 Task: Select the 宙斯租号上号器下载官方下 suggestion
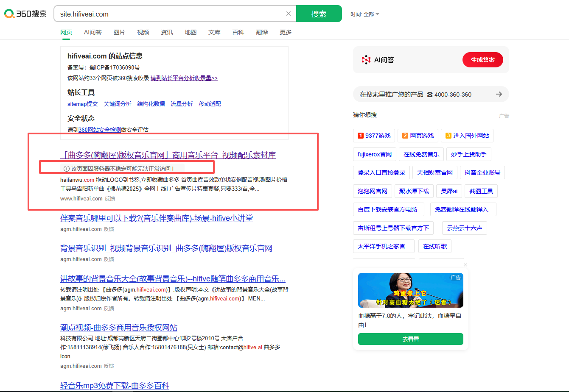point(393,228)
